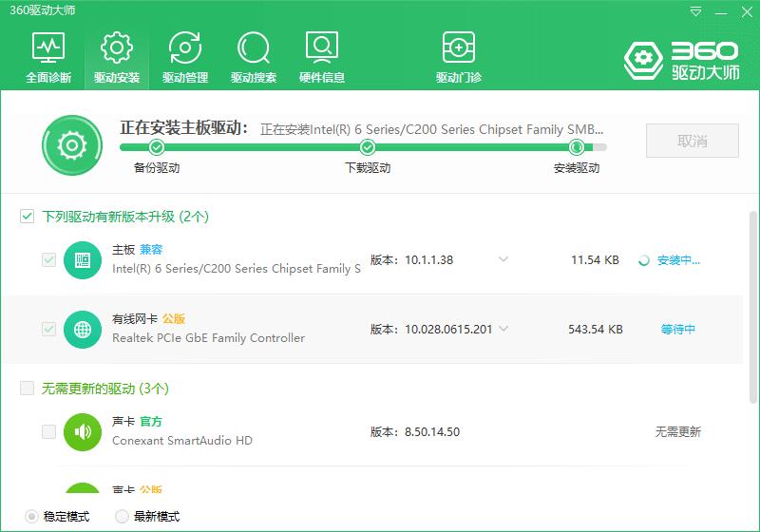The image size is (760, 532).
Task: Click the 版本: 8.50.14.50 text
Action: click(415, 431)
